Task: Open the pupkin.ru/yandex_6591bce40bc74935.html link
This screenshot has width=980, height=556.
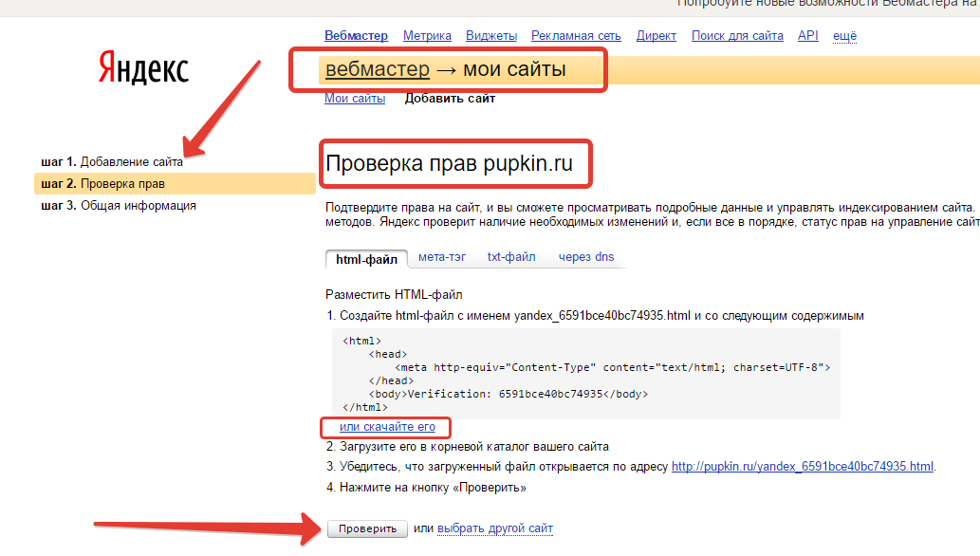Action: [x=803, y=467]
